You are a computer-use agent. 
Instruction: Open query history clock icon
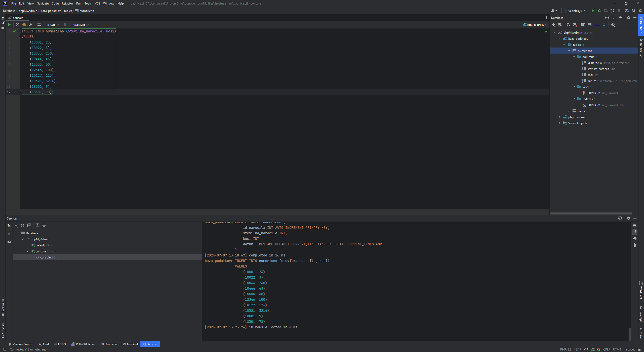(18, 25)
